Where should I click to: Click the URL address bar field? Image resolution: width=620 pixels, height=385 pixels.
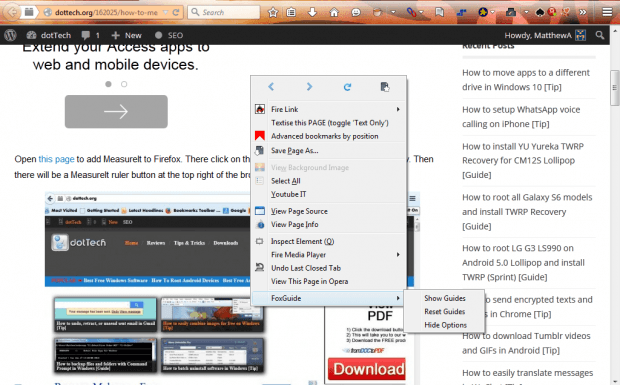[106, 12]
